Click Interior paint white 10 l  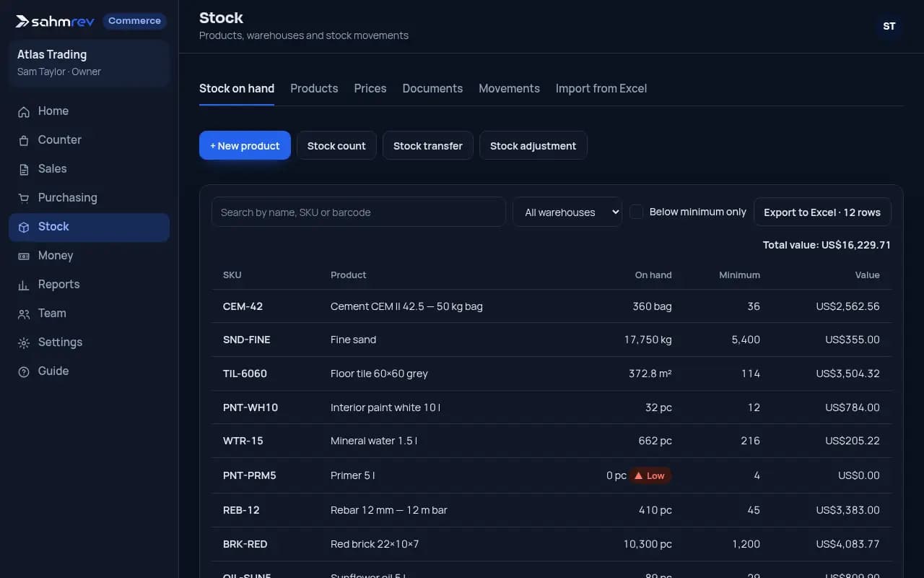click(385, 407)
